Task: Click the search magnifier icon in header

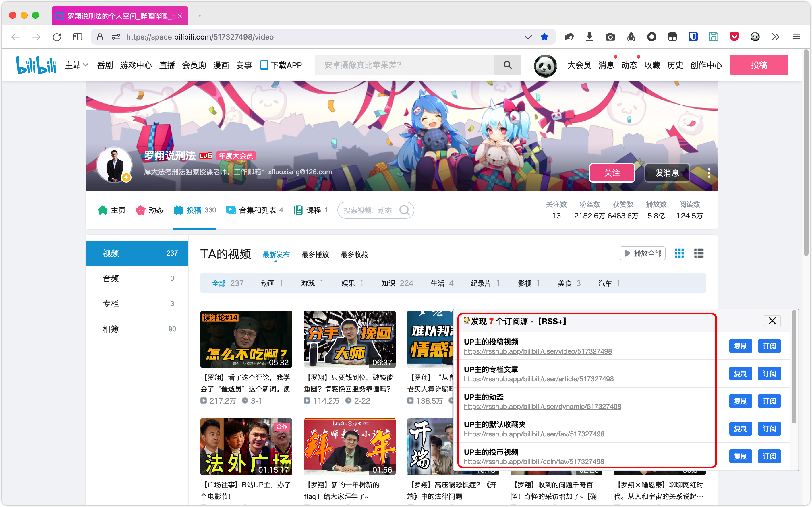Action: (507, 65)
